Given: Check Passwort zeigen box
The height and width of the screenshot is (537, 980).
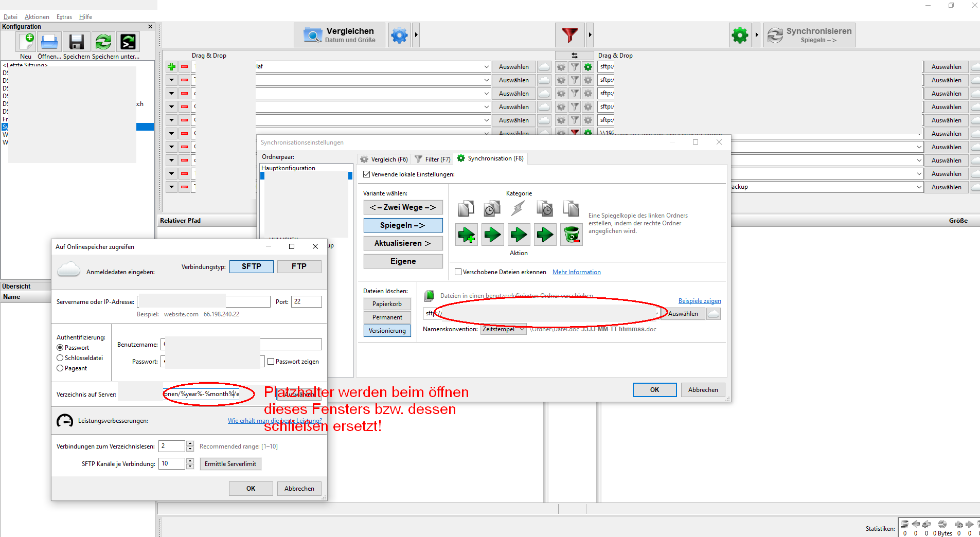Looking at the screenshot, I should coord(271,362).
